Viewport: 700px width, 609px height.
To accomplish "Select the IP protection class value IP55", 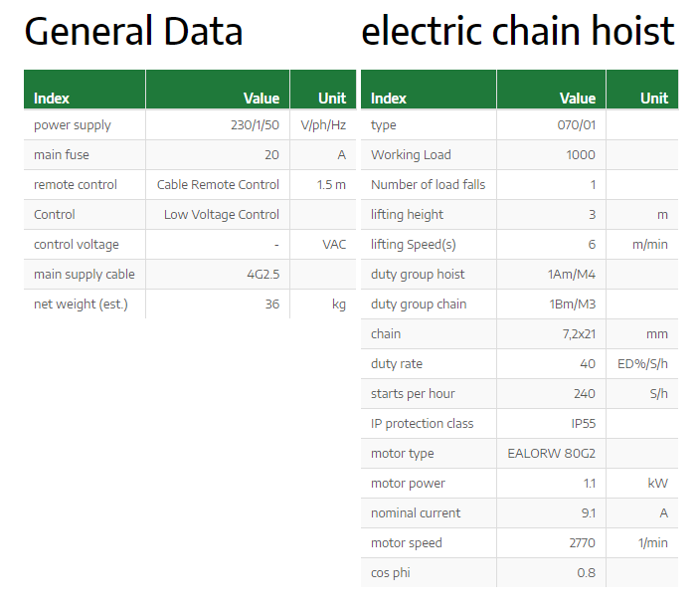I will [584, 424].
